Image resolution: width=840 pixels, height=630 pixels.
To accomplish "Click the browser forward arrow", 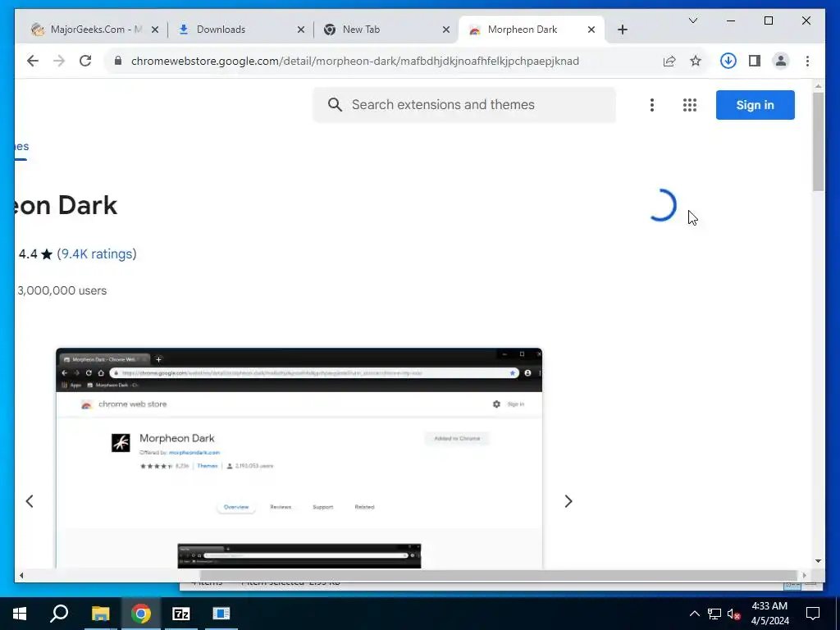I will 59,61.
